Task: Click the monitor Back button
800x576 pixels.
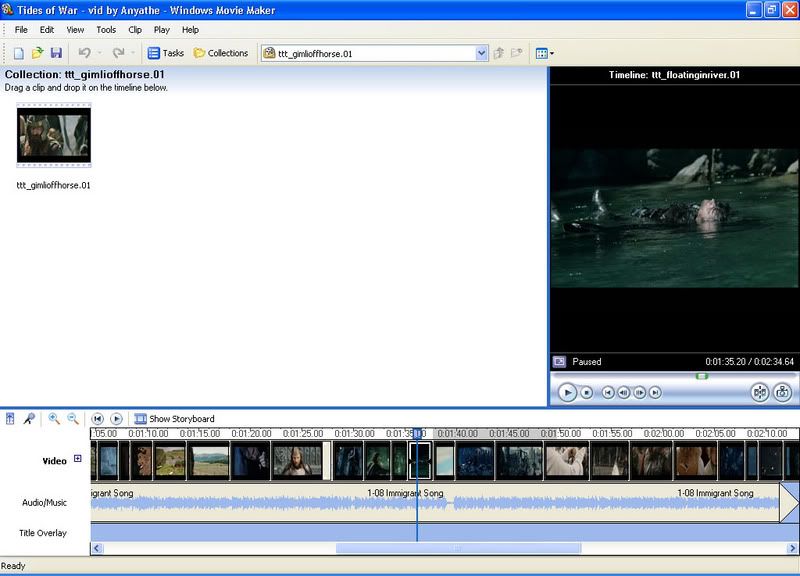Action: (607, 392)
